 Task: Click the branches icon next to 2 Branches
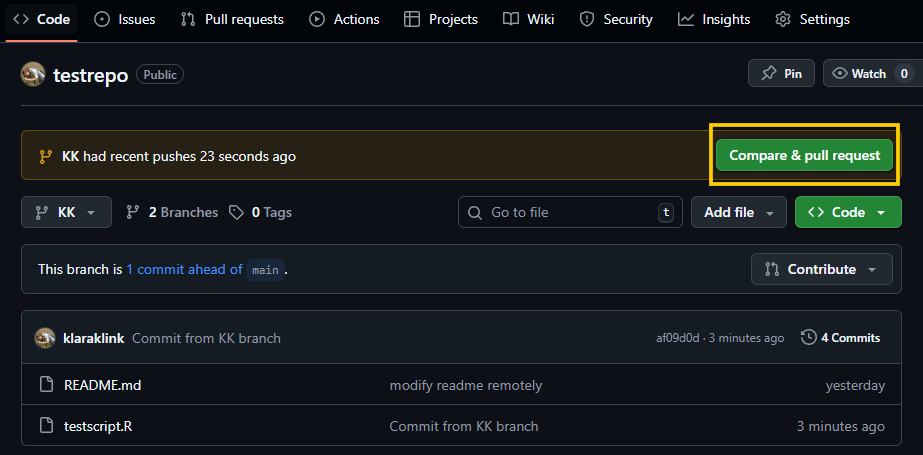(x=132, y=212)
